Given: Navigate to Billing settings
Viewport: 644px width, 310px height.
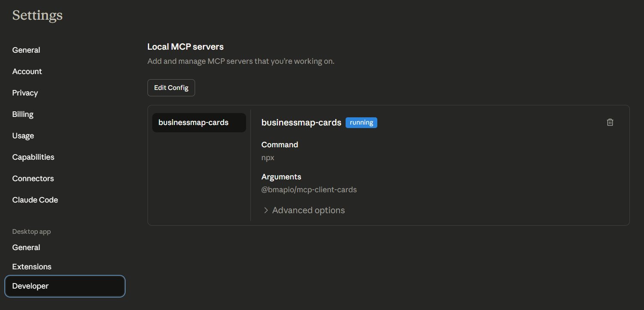Looking at the screenshot, I should coord(23,114).
